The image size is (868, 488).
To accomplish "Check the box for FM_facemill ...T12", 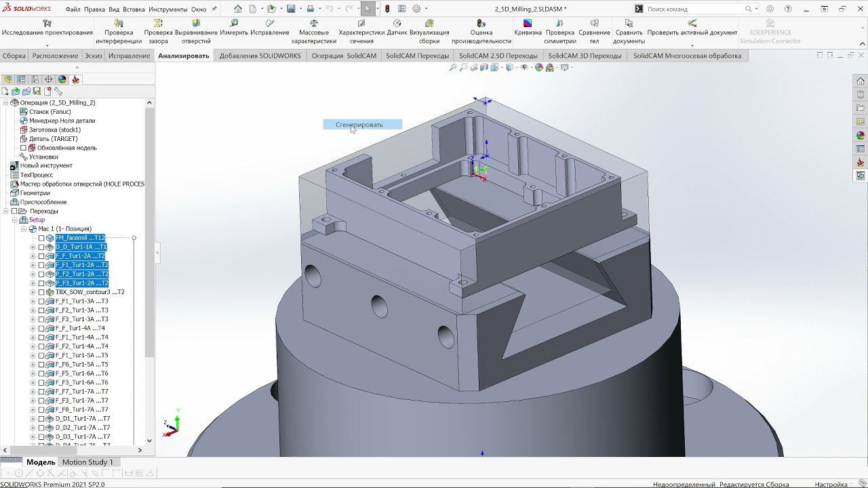I will pyautogui.click(x=41, y=238).
